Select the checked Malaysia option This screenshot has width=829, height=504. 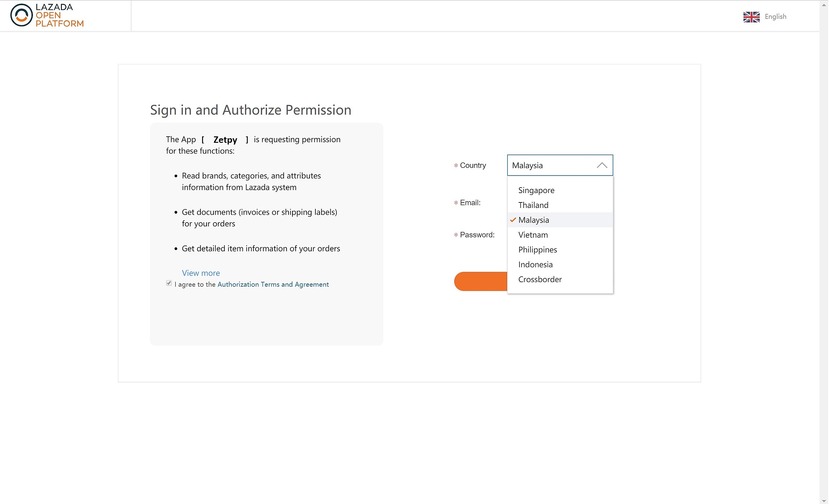pyautogui.click(x=534, y=220)
